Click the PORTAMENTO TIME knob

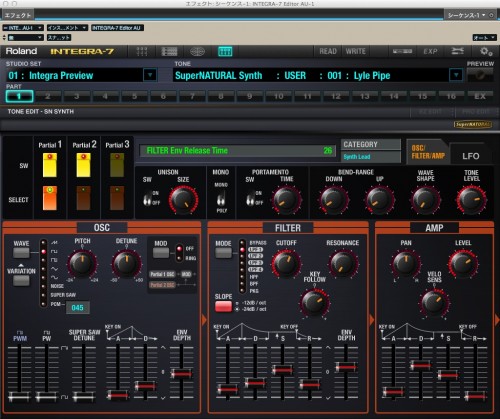tap(286, 200)
